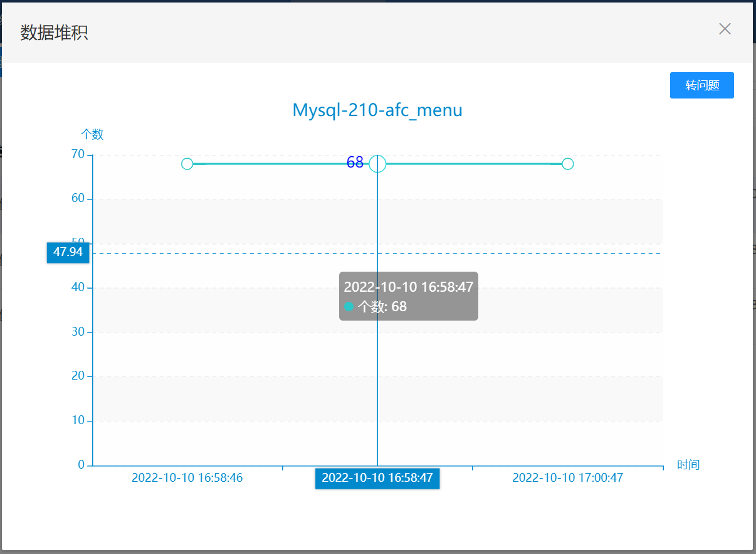Click the highlighted 16:58:47 x-axis pointer label
The image size is (756, 554).
pyautogui.click(x=377, y=477)
